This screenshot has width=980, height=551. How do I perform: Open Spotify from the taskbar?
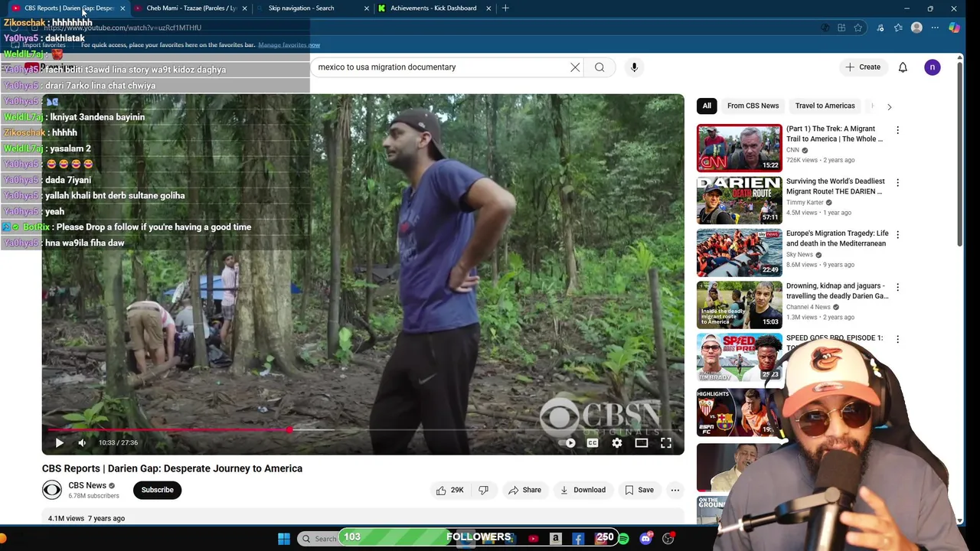click(623, 539)
